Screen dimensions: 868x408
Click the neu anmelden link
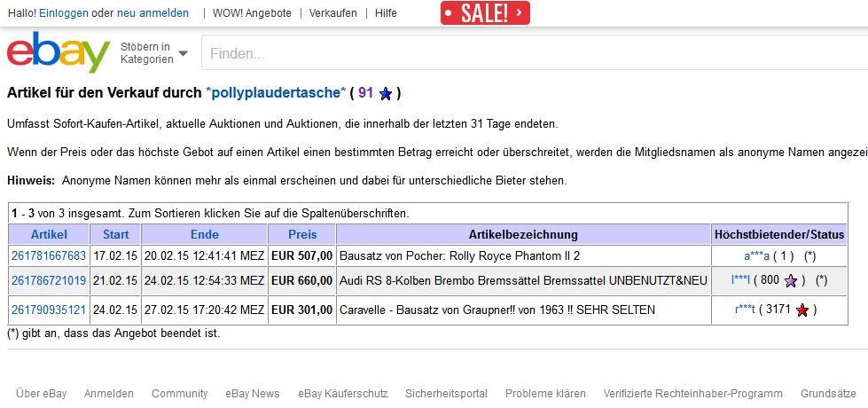(152, 13)
